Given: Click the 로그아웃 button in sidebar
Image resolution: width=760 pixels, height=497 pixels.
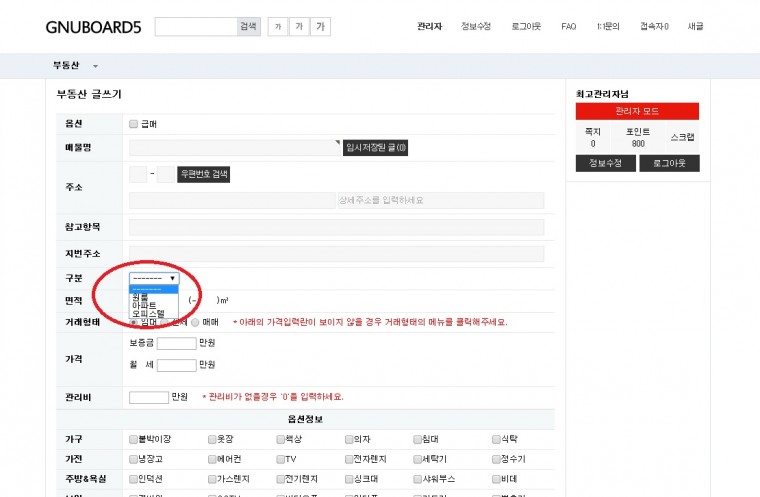Looking at the screenshot, I should [x=669, y=163].
